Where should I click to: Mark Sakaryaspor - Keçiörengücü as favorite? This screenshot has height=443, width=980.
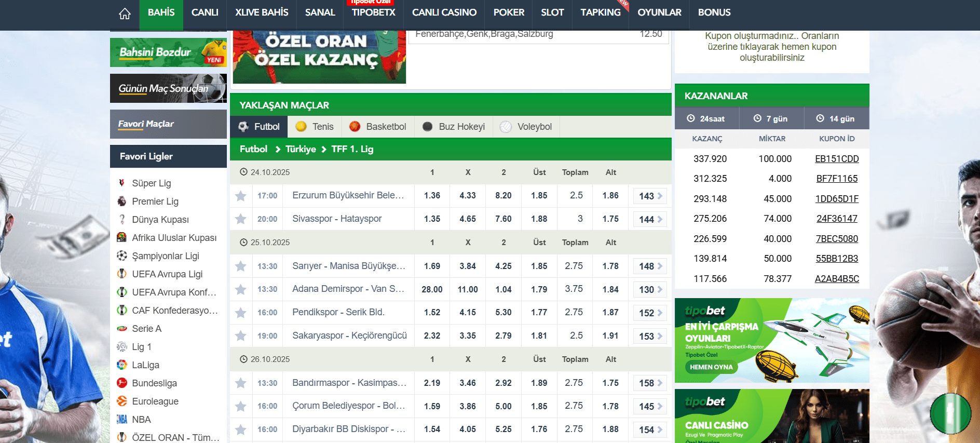(241, 336)
